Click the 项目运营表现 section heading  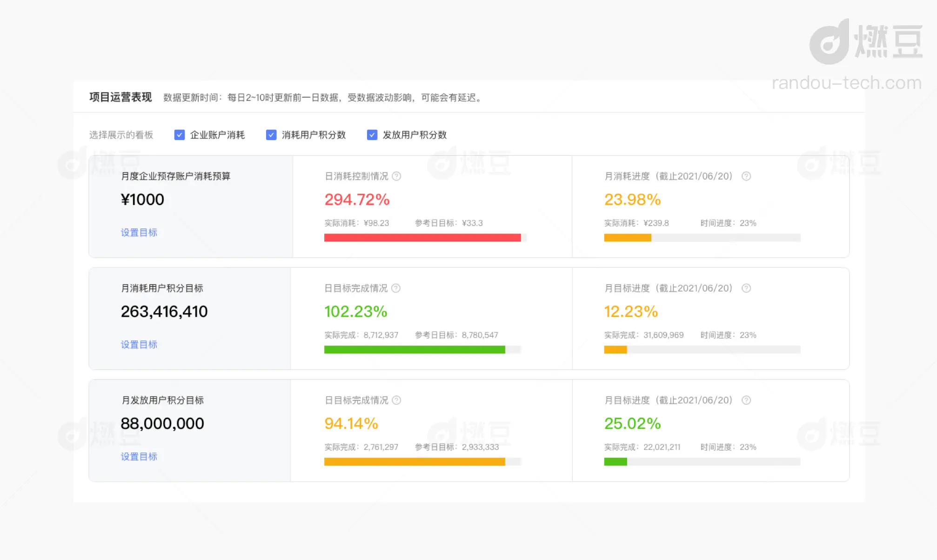tap(120, 97)
